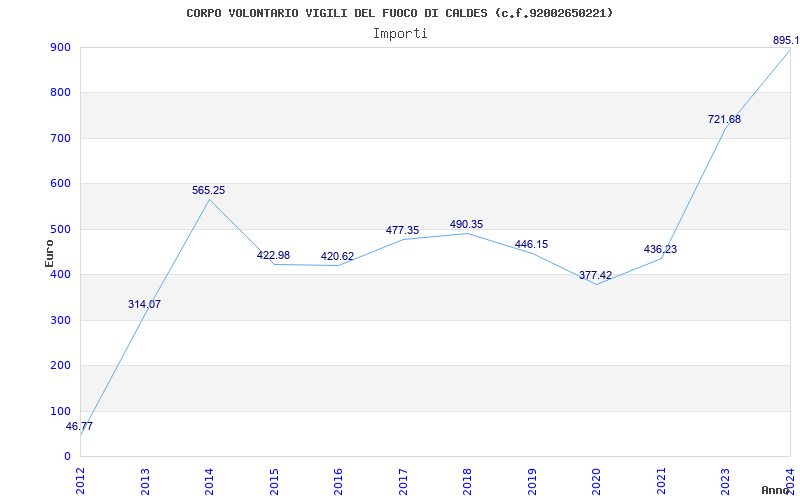Select the 2017 year axis label

403,482
